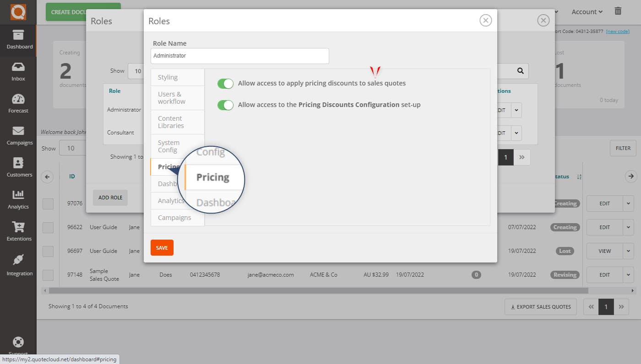Open Customers from the sidebar
The height and width of the screenshot is (364, 641).
(x=18, y=168)
